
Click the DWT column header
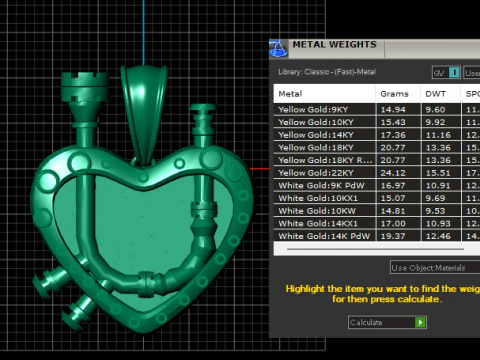pos(441,94)
